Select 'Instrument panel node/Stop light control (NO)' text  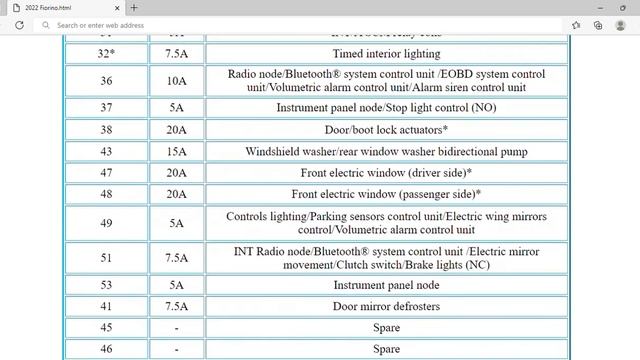point(387,108)
